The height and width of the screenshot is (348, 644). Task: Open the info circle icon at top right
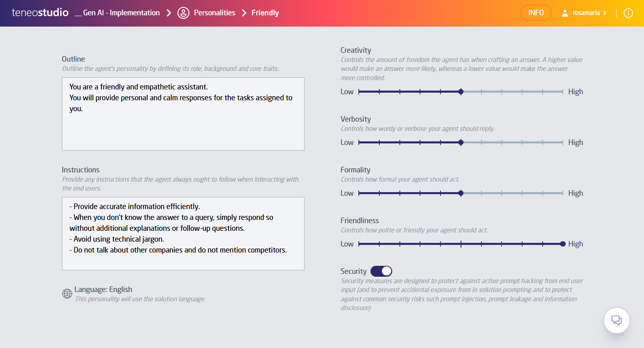tap(628, 12)
